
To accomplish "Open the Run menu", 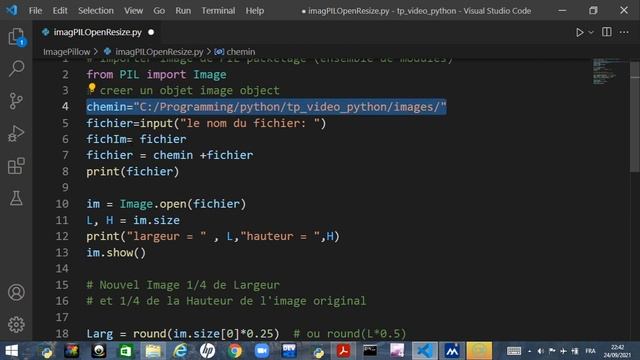I will pyautogui.click(x=183, y=11).
